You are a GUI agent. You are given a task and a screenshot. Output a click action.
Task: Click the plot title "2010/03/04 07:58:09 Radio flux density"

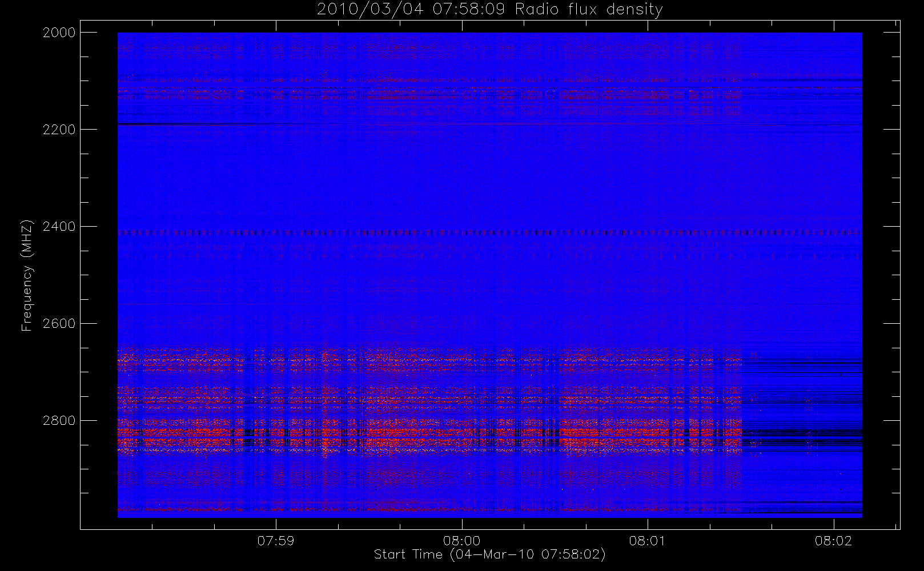490,10
